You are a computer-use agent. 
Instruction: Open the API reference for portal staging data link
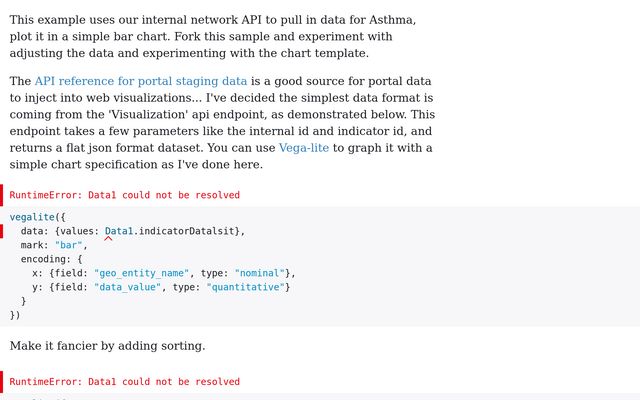point(140,81)
